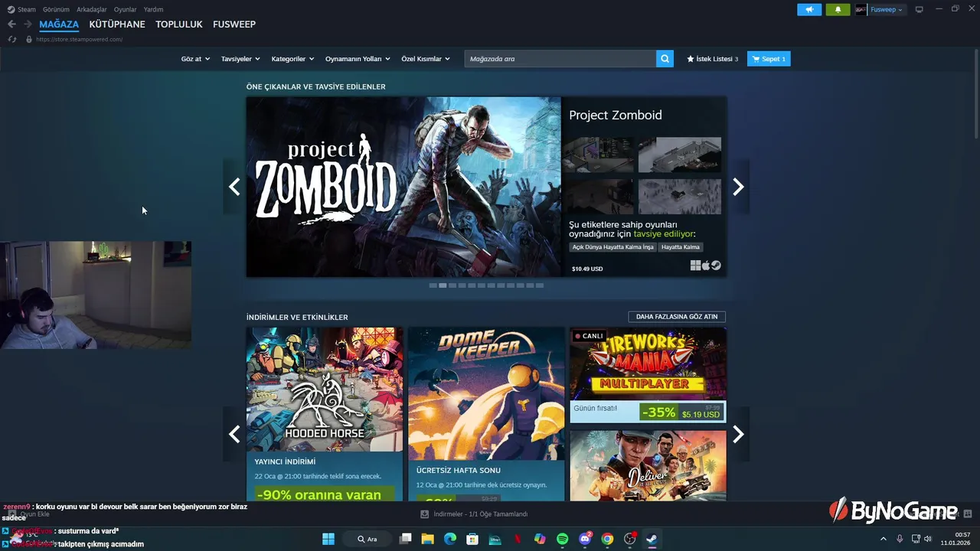This screenshot has width=980, height=551.
Task: Click Hayatta Kalma tag
Action: (681, 247)
